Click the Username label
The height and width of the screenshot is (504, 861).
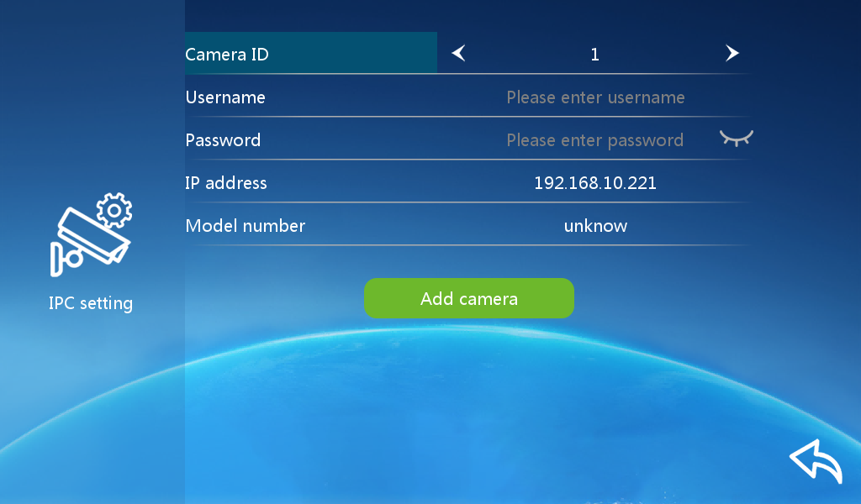coord(225,97)
